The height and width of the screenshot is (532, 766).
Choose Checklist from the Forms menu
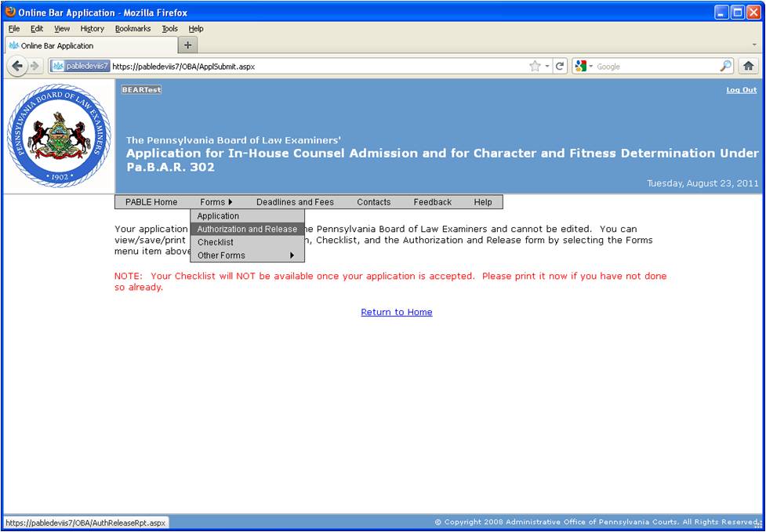[x=216, y=243]
